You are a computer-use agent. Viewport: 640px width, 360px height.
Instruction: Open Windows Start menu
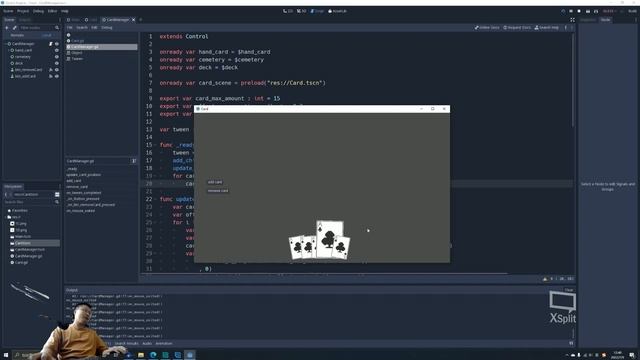[x=6, y=355]
